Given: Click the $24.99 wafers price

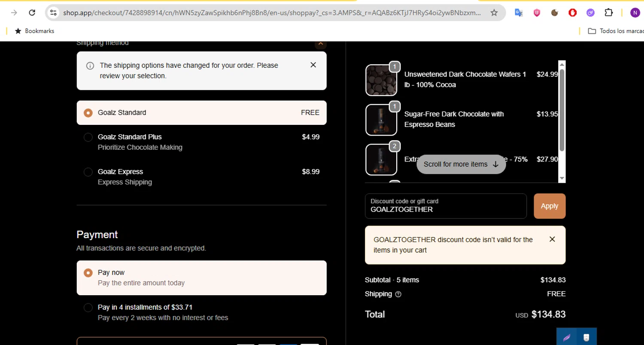Looking at the screenshot, I should click(547, 74).
